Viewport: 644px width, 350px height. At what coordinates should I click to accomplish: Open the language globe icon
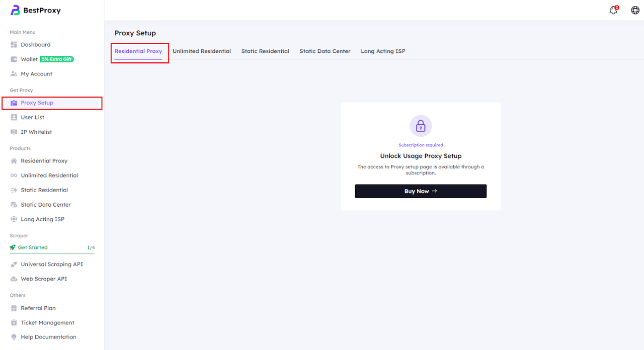(x=635, y=11)
